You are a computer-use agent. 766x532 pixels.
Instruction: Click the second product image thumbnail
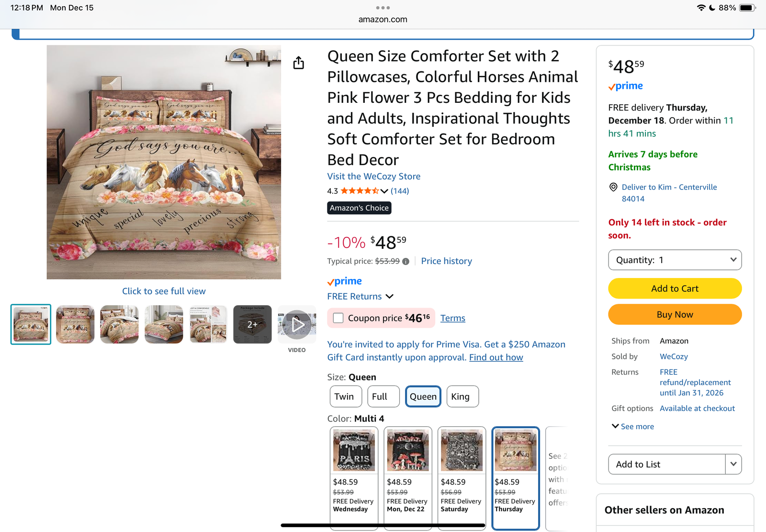point(75,324)
